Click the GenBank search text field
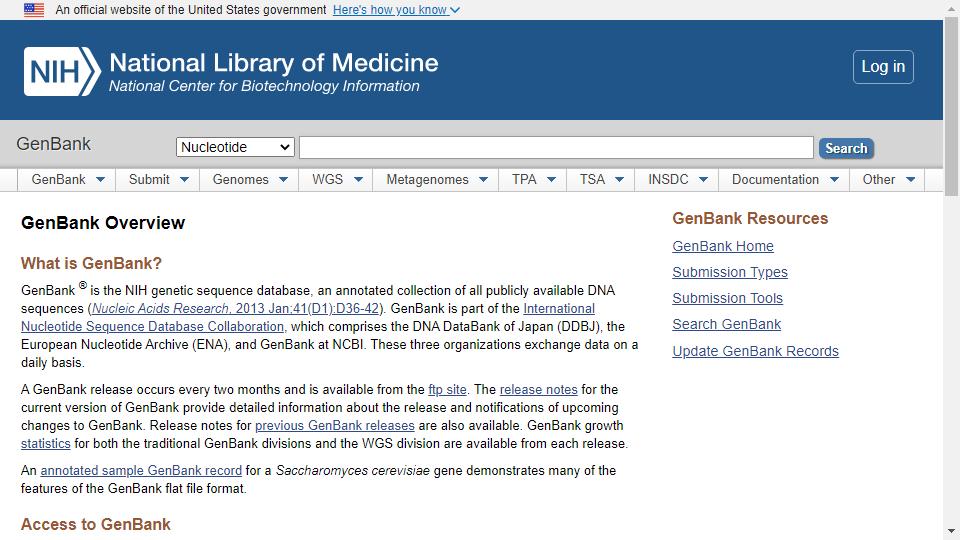Viewport: 960px width, 540px height. 556,148
